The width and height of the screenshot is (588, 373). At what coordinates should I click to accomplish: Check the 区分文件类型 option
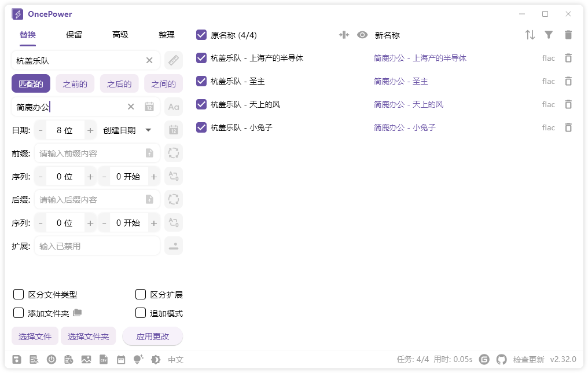pos(18,294)
